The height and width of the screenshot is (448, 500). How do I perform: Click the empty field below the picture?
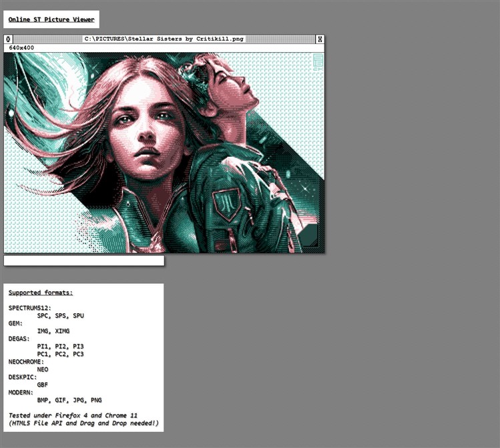[x=84, y=260]
